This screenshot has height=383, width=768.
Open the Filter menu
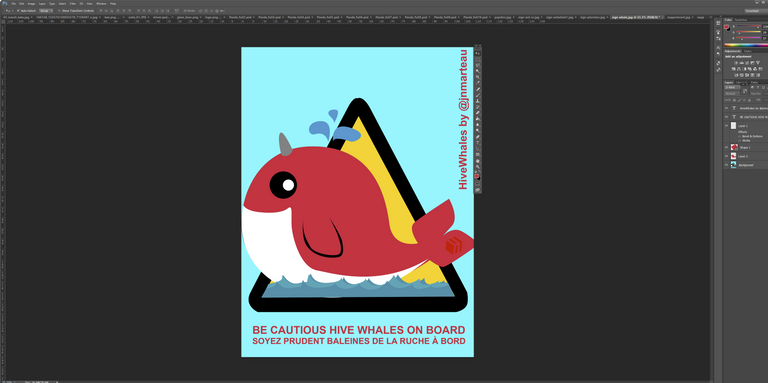(x=72, y=3)
